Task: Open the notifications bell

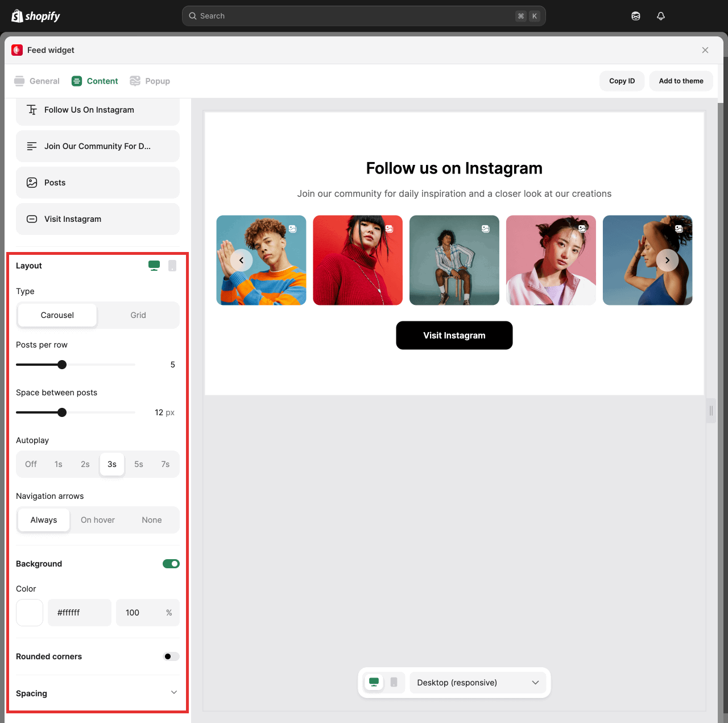Action: click(660, 16)
